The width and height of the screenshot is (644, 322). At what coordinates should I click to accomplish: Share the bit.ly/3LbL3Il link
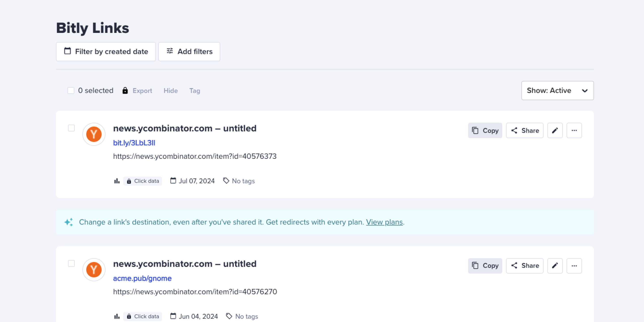pyautogui.click(x=525, y=131)
